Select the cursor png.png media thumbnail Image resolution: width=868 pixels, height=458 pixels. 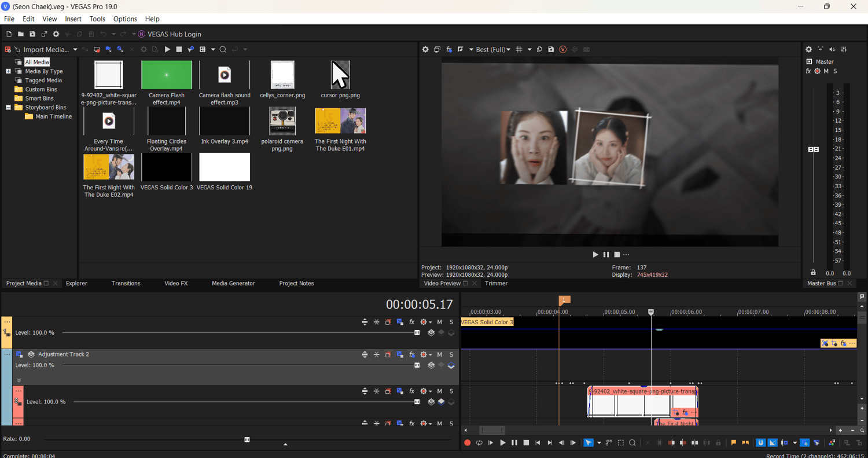pyautogui.click(x=340, y=75)
